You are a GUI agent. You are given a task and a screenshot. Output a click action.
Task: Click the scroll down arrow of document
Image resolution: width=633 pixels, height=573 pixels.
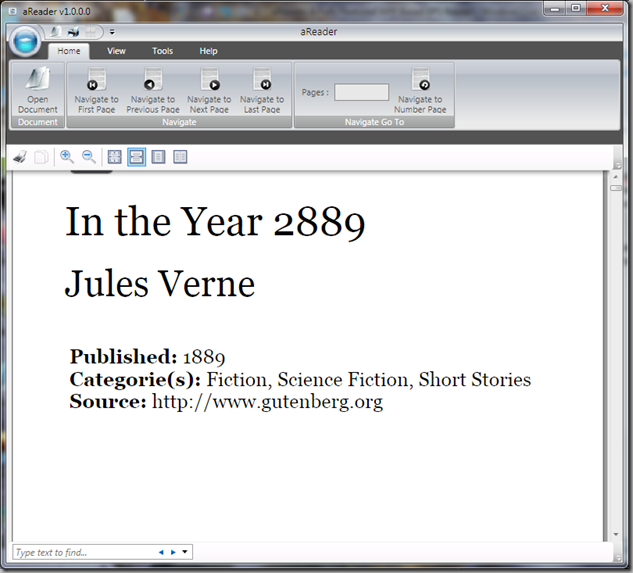tap(616, 534)
